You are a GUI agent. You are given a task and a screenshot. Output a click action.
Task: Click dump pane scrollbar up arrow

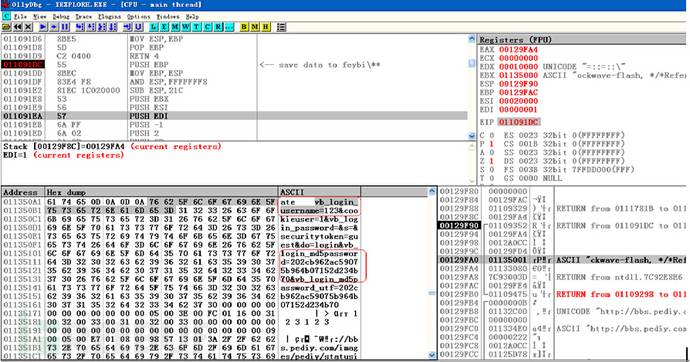coord(432,191)
